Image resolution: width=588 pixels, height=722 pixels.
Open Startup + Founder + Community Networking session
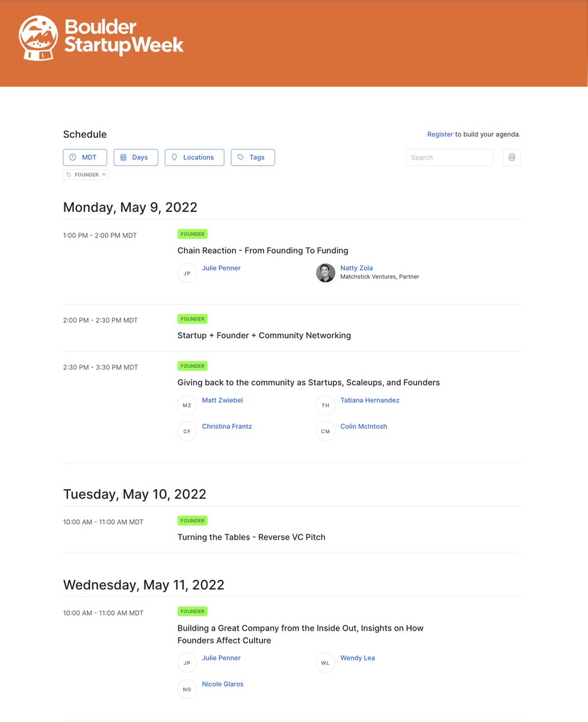click(x=264, y=335)
